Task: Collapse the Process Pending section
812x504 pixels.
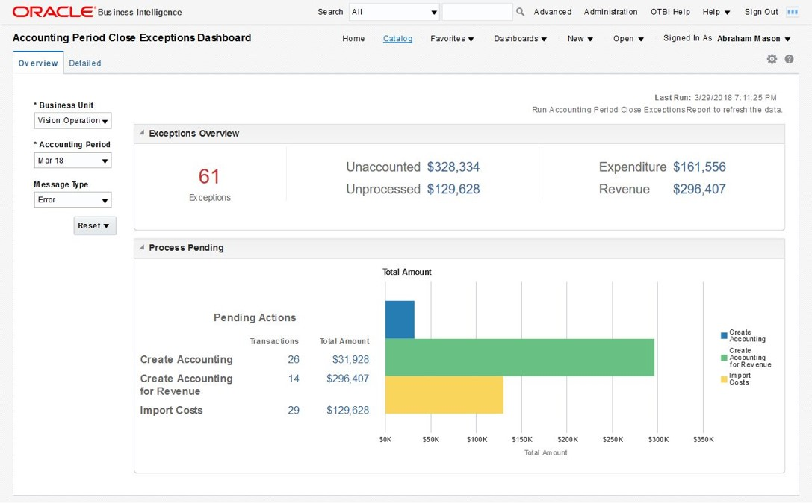Action: click(x=142, y=247)
